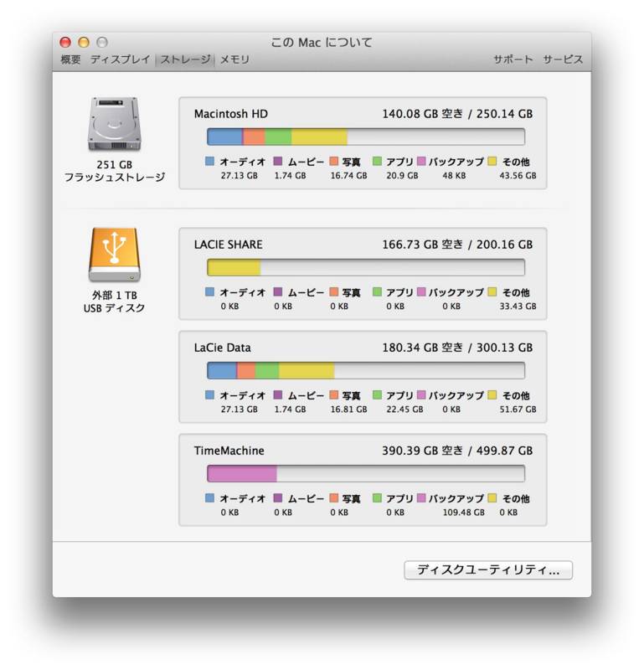This screenshot has height=670, width=644.
Task: Click the 22.45 GB value in LaCie Data
Action: click(x=404, y=409)
